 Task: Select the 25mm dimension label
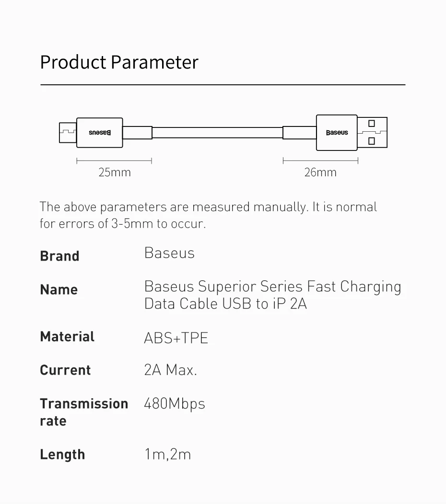click(115, 172)
